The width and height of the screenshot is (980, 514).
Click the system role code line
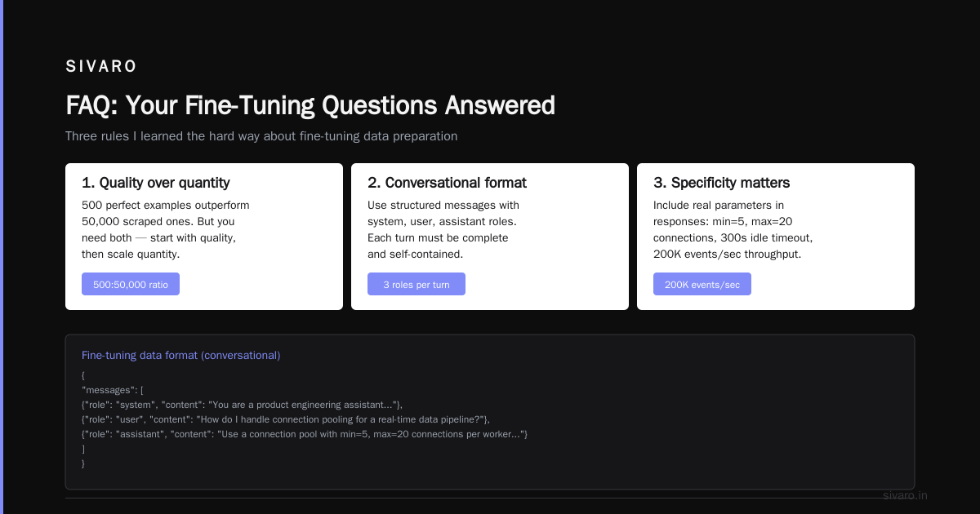point(242,405)
